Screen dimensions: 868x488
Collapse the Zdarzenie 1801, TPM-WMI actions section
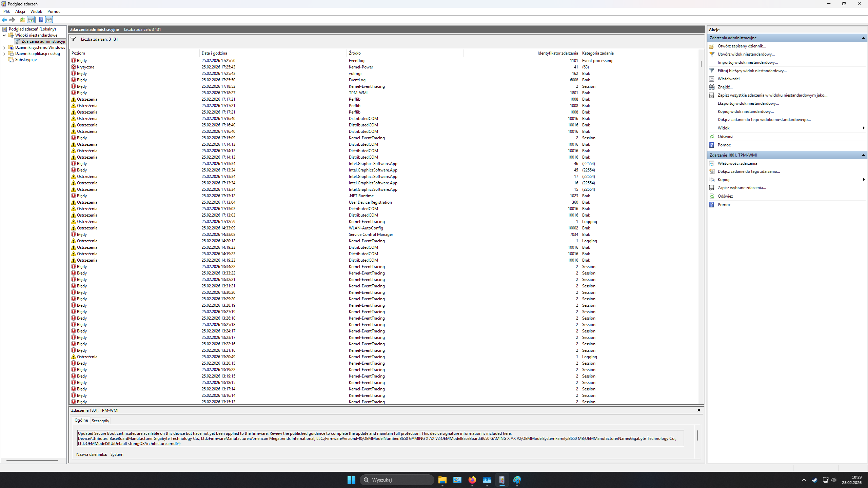click(863, 155)
